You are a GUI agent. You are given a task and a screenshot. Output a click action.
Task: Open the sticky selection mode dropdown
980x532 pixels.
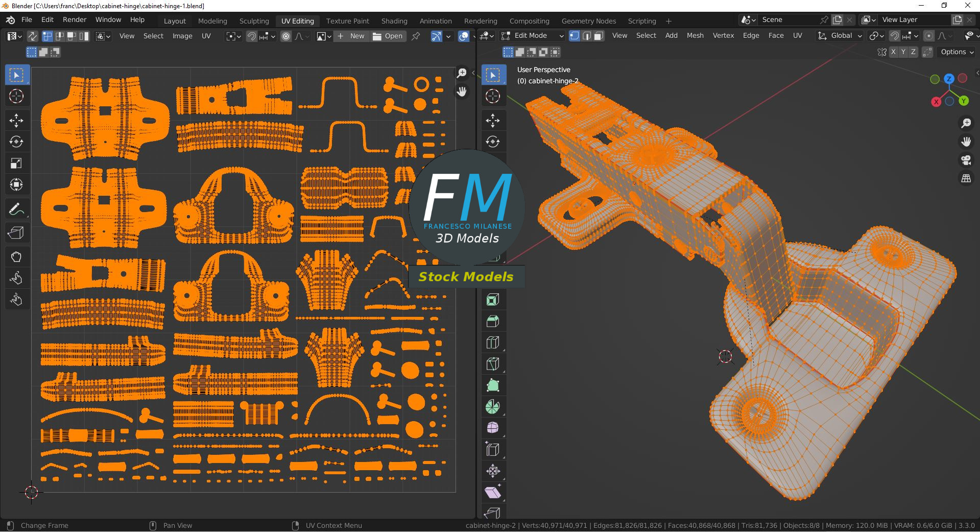click(x=103, y=36)
